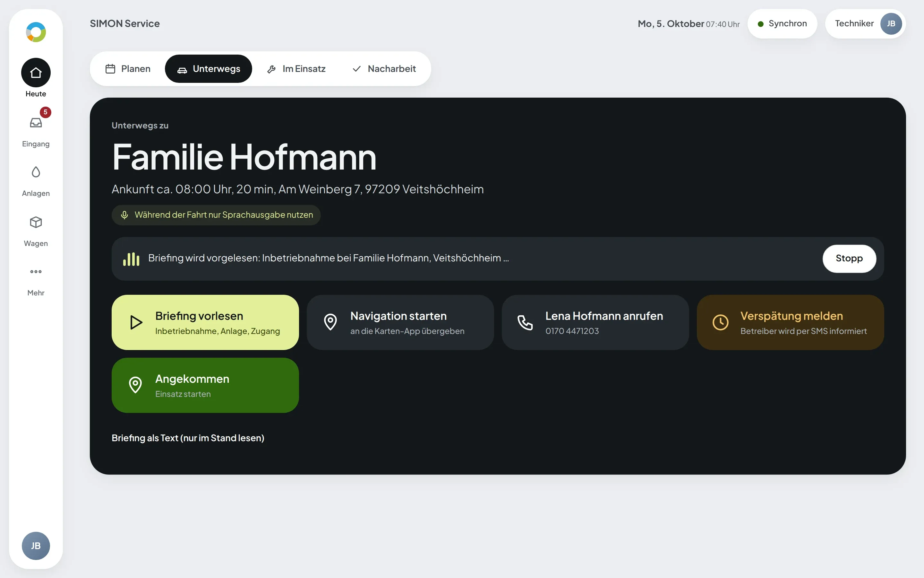This screenshot has width=924, height=578.
Task: Click the Techniker role label
Action: pyautogui.click(x=854, y=24)
